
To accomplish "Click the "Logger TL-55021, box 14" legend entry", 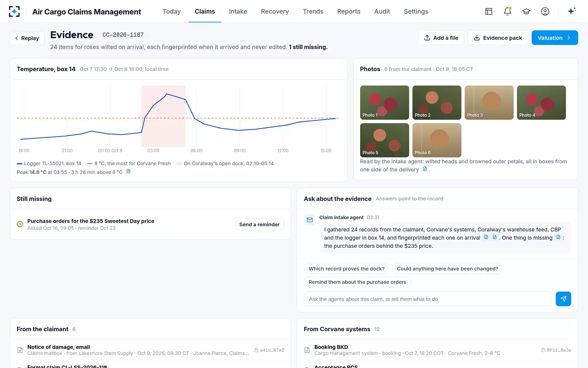I will [x=49, y=164].
